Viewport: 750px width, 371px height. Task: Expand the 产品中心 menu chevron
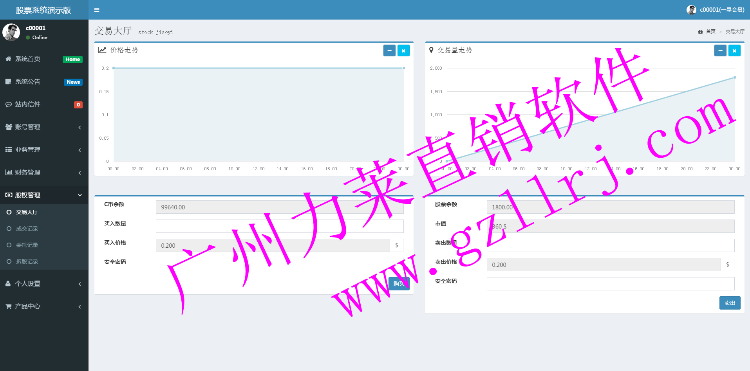pos(80,306)
